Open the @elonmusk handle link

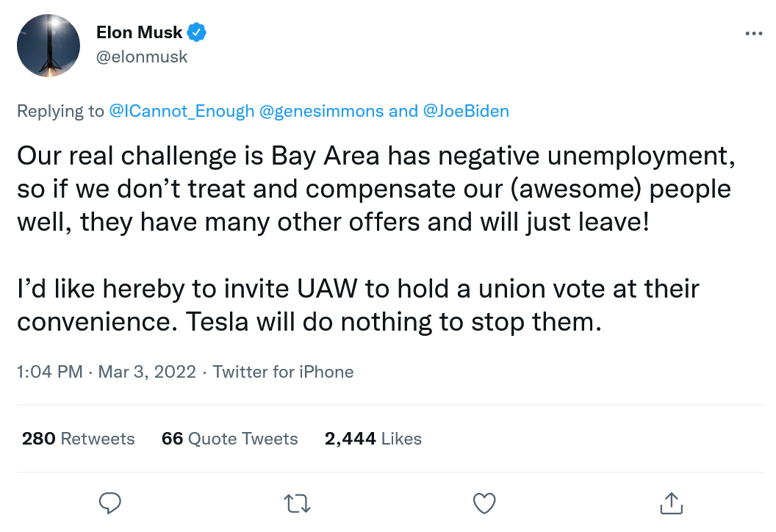click(142, 57)
